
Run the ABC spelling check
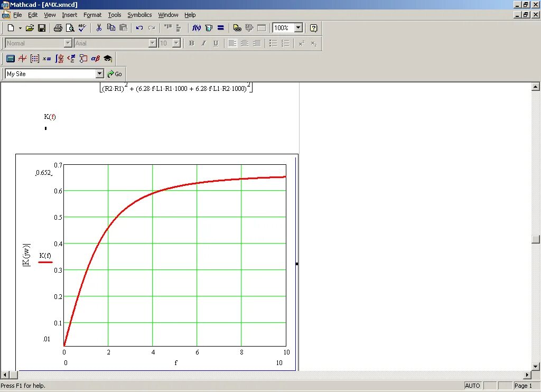(x=82, y=28)
